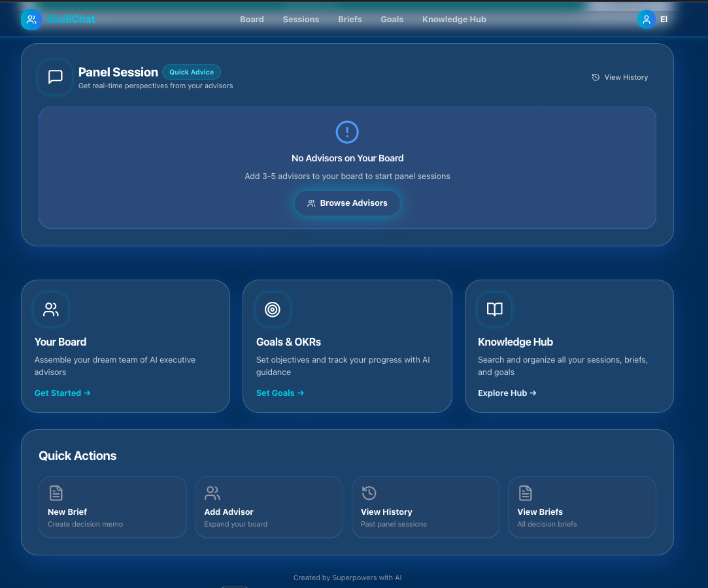Click the EI user initials
708x588 pixels.
664,20
